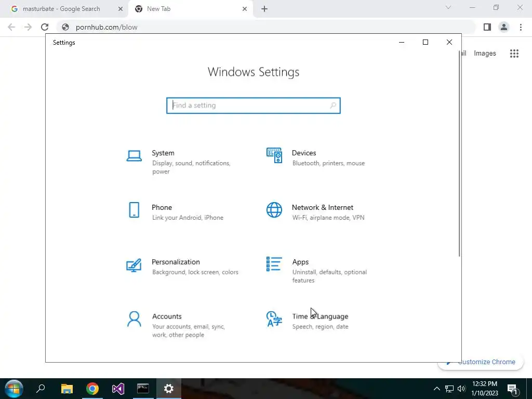Open network icon in system tray
Viewport: 532px width, 399px height.
pyautogui.click(x=449, y=389)
